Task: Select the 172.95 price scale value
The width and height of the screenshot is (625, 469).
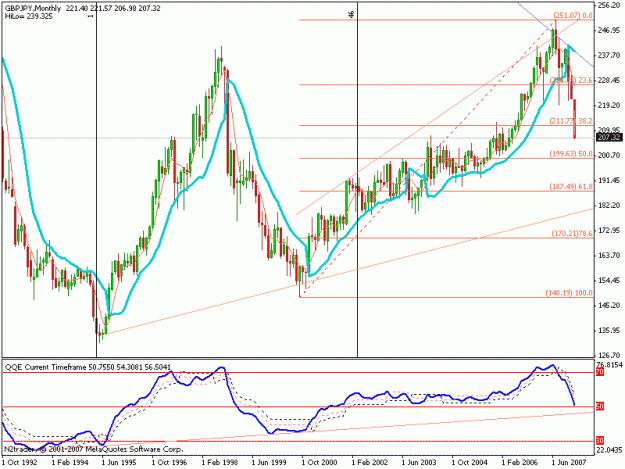Action: (x=609, y=230)
